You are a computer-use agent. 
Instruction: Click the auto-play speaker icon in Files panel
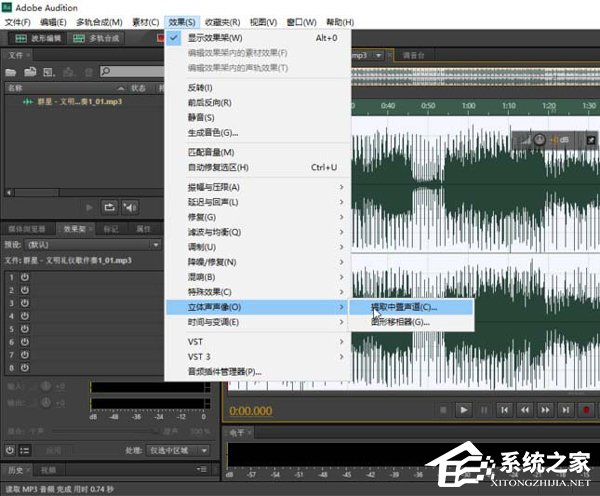pos(130,206)
